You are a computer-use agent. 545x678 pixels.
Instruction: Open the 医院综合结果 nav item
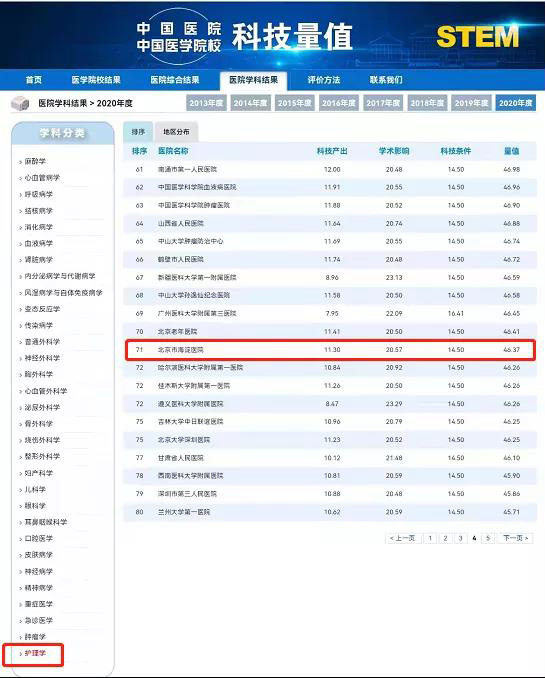175,80
